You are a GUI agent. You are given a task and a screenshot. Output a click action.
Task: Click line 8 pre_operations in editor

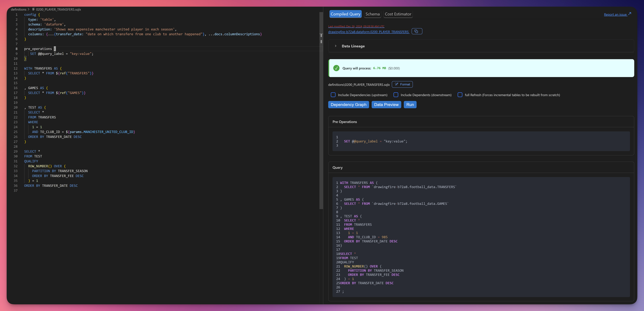click(x=38, y=49)
